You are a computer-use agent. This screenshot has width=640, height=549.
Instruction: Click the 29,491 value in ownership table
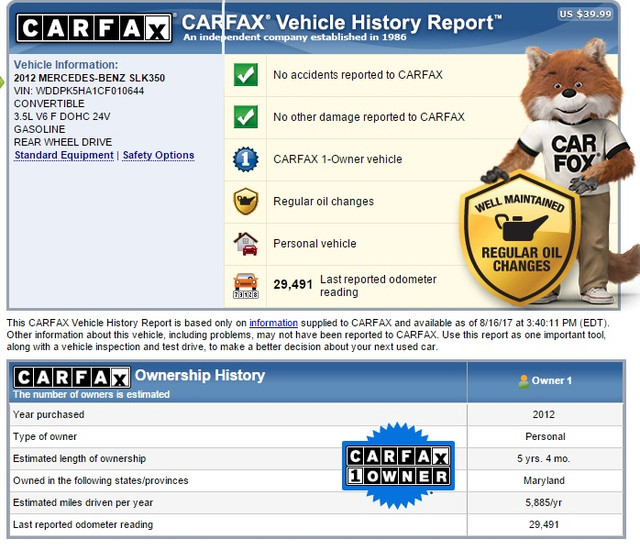click(544, 525)
